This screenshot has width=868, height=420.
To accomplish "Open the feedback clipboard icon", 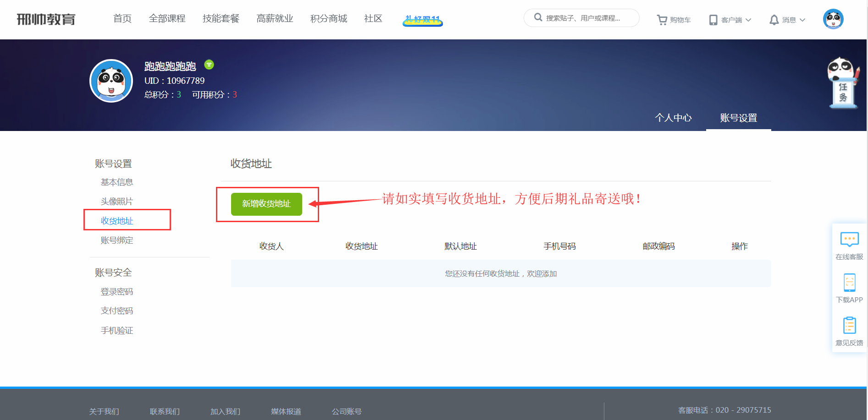I will coord(849,326).
